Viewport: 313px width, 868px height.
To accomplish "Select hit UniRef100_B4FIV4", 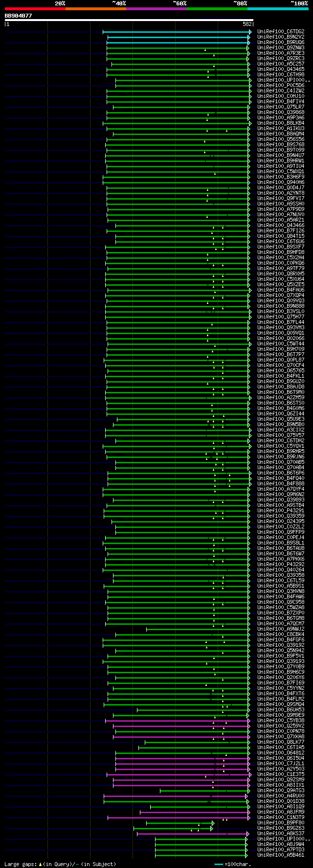I will tap(281, 101).
